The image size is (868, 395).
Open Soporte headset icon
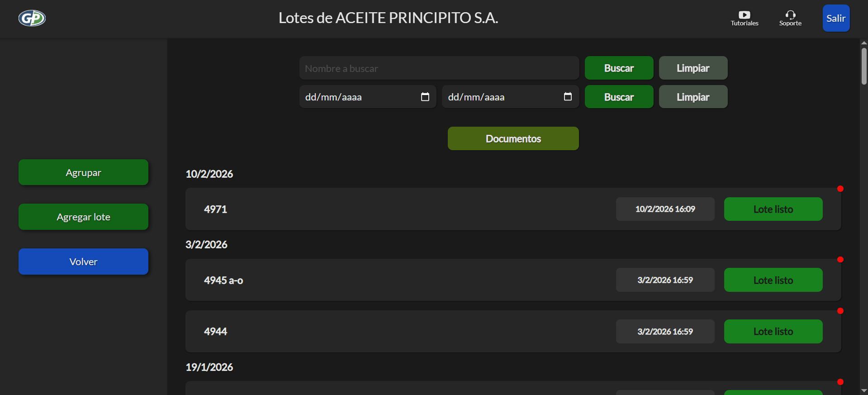coord(790,15)
